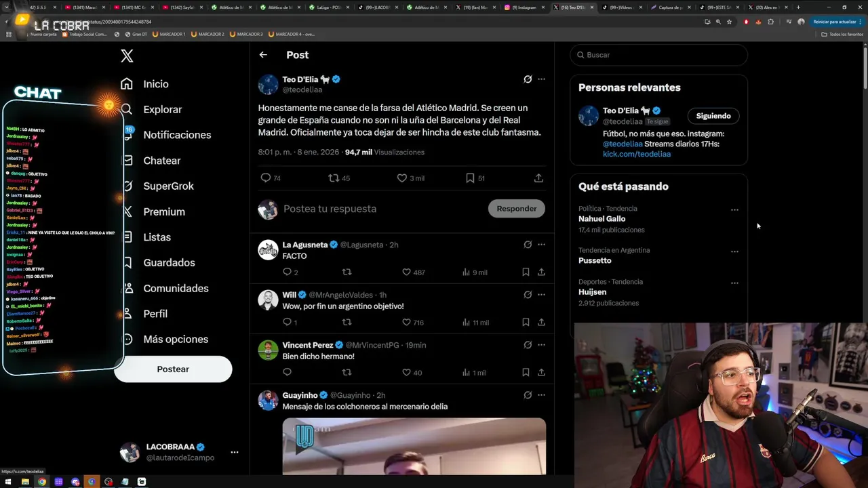Click the Postear button
Image resolution: width=868 pixels, height=488 pixels.
pos(173,369)
